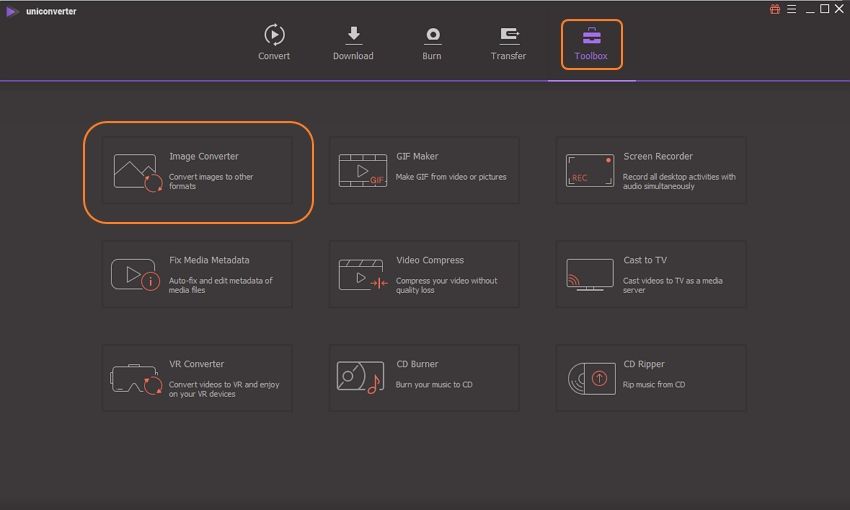Click "Record all desktop activities" description text

[679, 177]
